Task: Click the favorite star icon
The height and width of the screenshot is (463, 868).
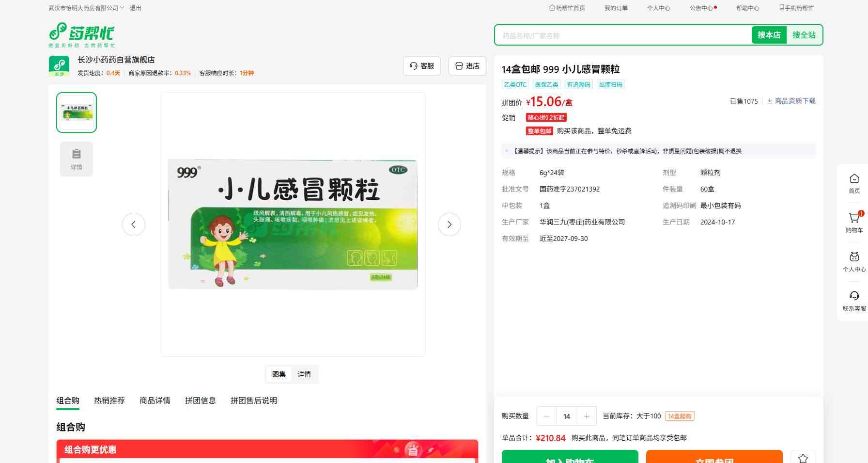Action: point(803,458)
